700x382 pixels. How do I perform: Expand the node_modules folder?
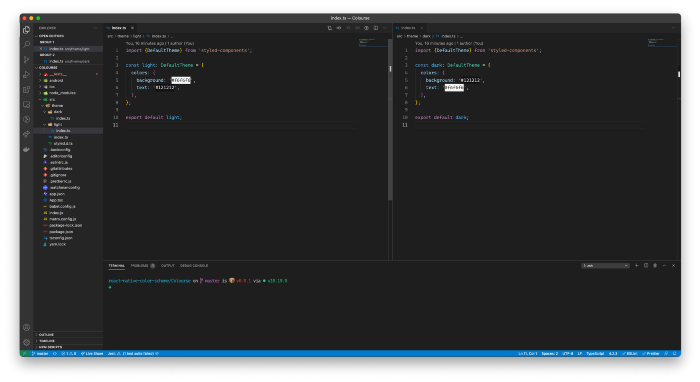coord(68,93)
